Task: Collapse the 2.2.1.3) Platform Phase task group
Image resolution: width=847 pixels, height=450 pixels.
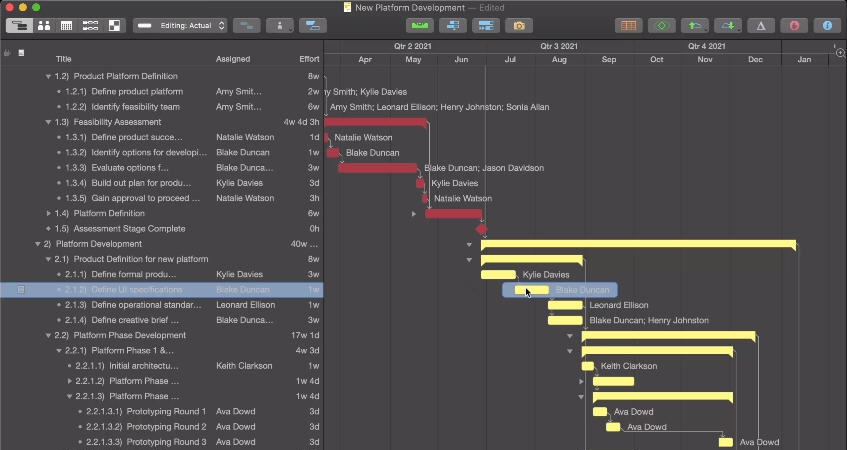Action: click(69, 397)
